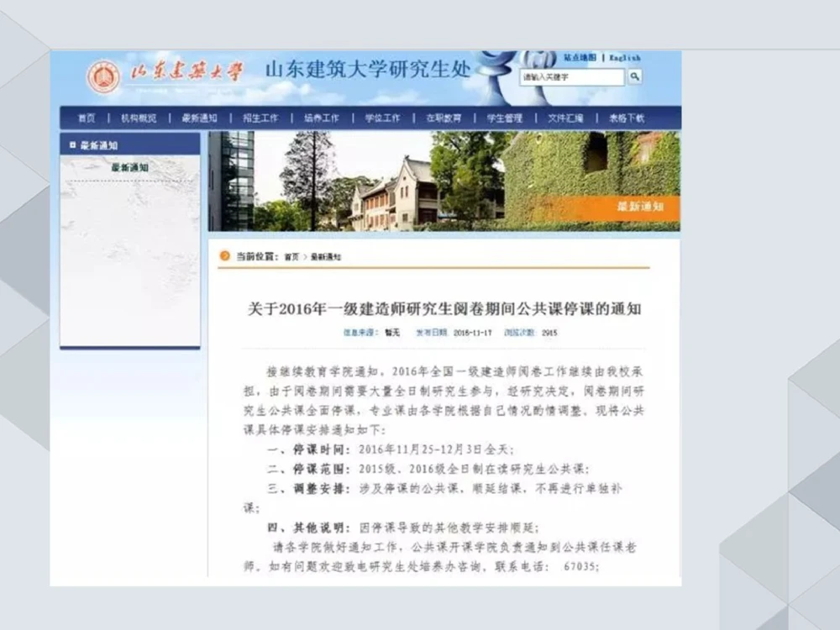Select 最新通知 in the top navigation bar
840x630 pixels.
[x=200, y=118]
